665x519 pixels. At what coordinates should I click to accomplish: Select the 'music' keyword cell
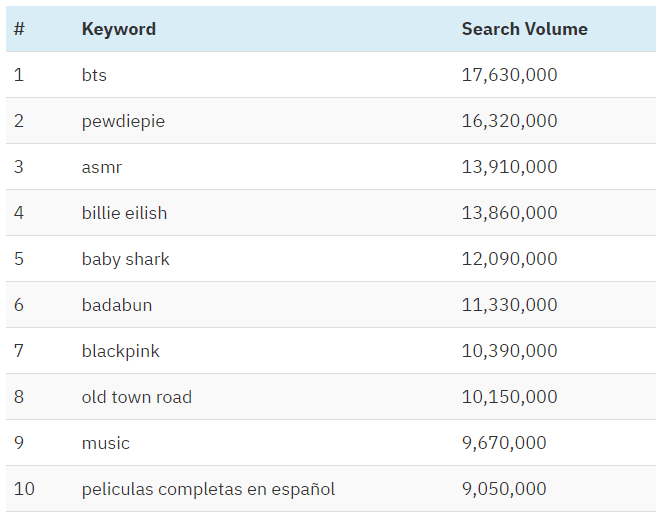tap(106, 443)
